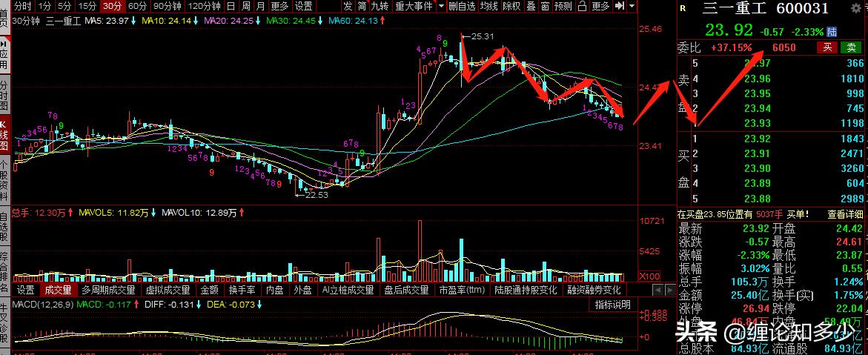Image resolution: width=868 pixels, height=355 pixels.
Task: Switch to the 1分 timeframe
Action: click(x=44, y=7)
